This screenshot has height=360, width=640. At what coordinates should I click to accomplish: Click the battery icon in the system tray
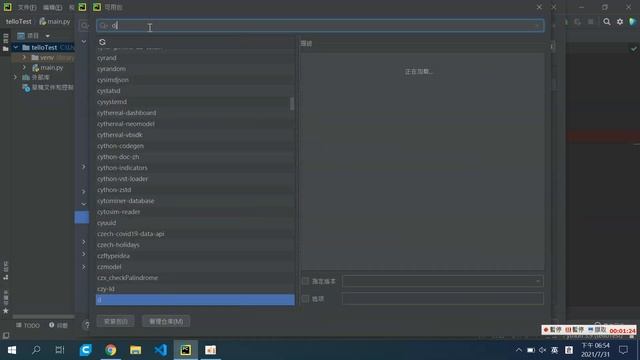(531, 350)
